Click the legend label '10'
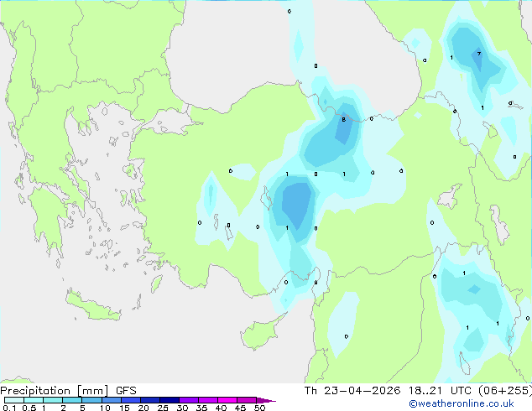The image size is (532, 411). point(105,408)
